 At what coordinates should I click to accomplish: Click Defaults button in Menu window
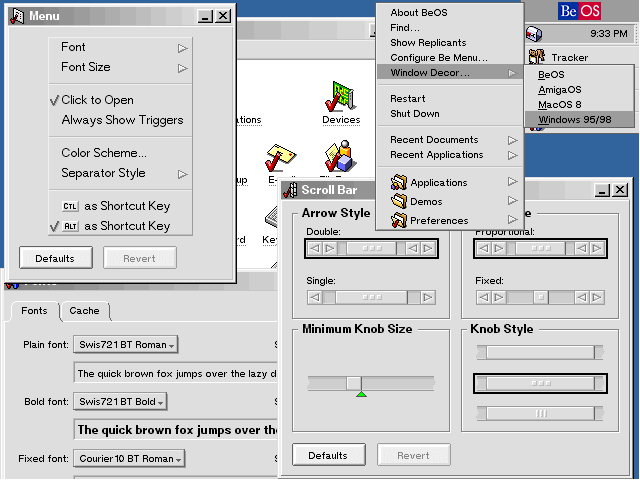tap(55, 258)
